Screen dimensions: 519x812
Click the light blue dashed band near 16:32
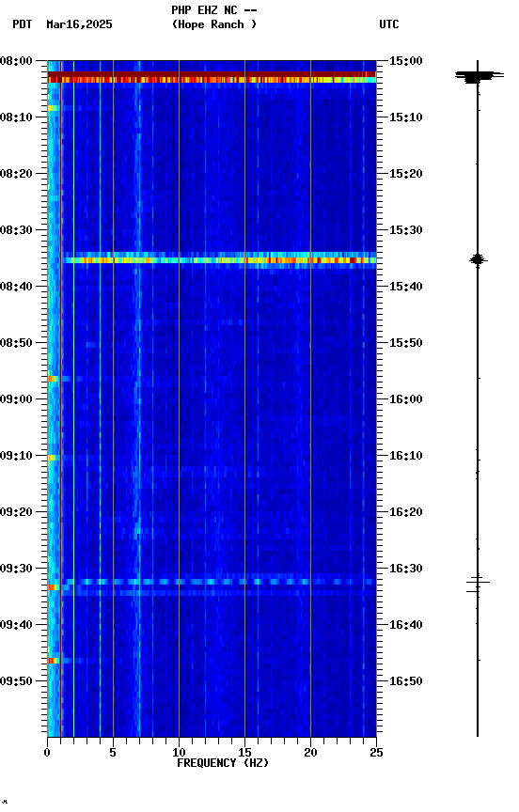pos(220,582)
